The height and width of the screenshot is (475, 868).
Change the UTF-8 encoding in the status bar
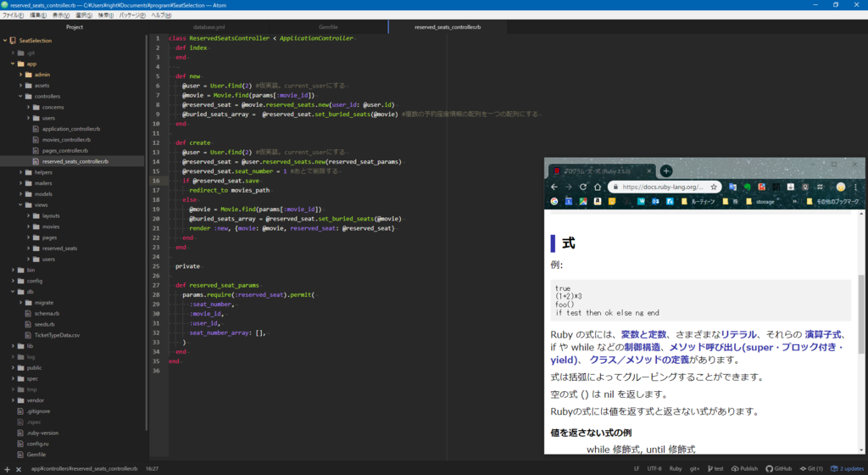coord(654,468)
